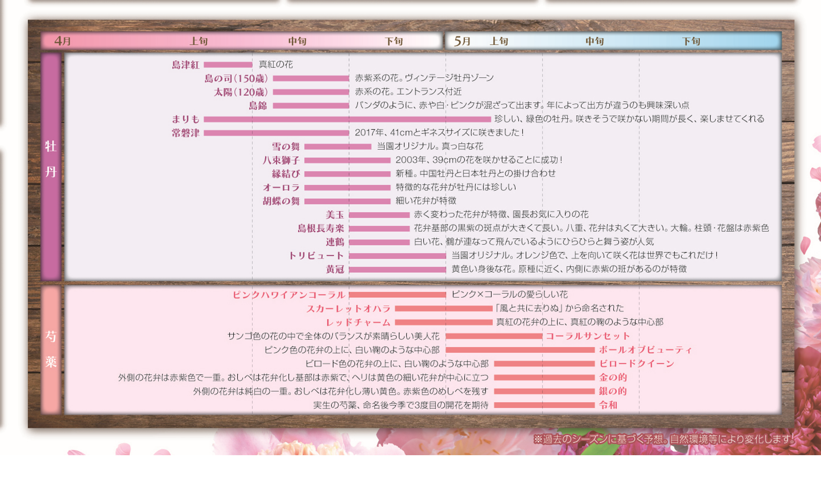This screenshot has height=504, width=821.
Task: Click the 八束獅子 flower name
Action: pos(281,160)
